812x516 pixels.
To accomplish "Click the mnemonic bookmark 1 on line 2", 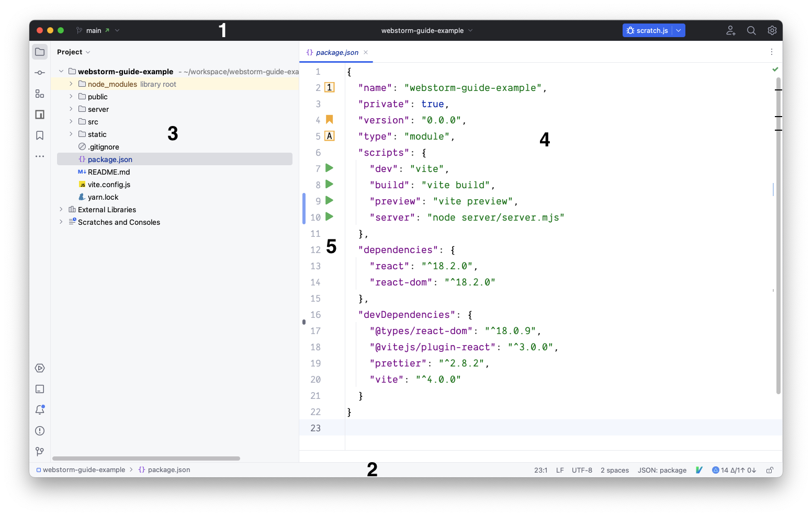I will click(330, 87).
